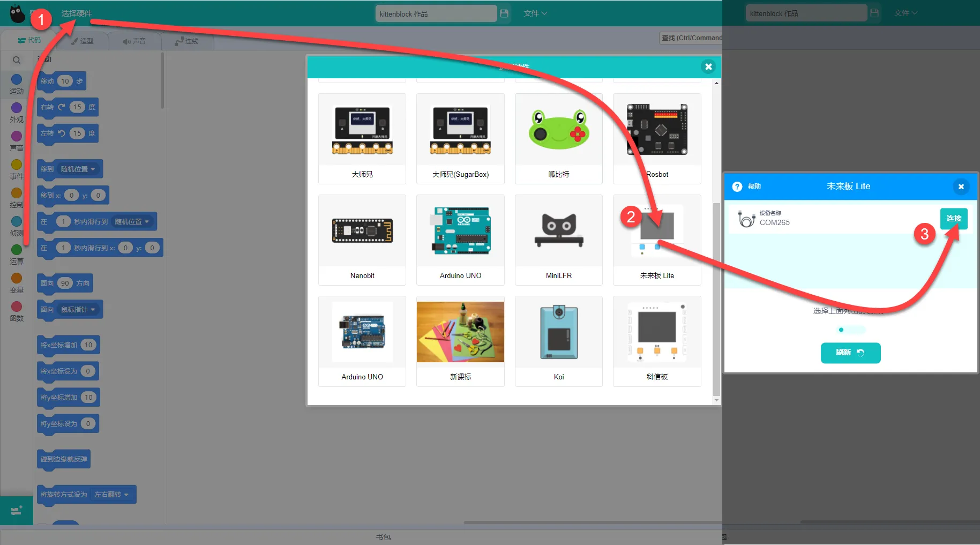Click the search magnifier in block palette
Viewport: 980px width, 545px height.
(x=17, y=60)
